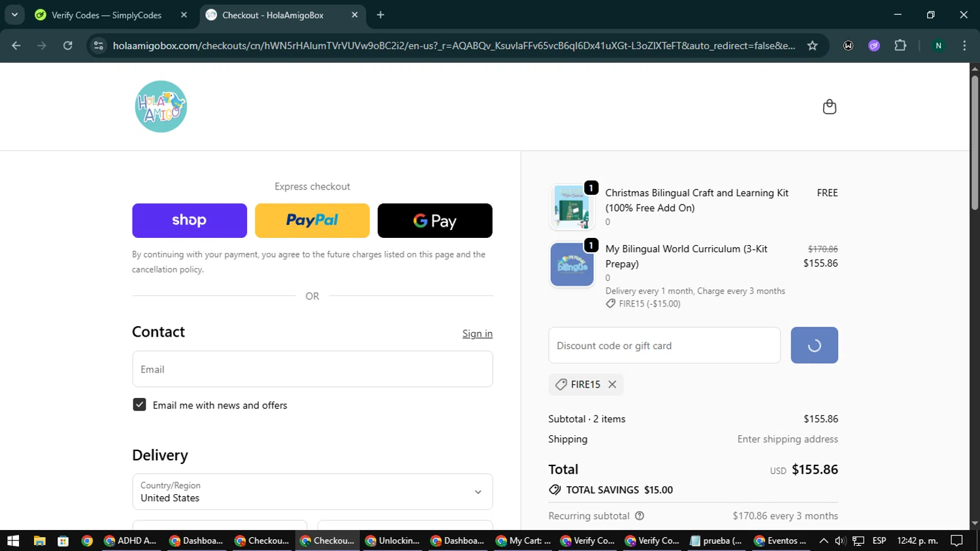Select the Checkout - HolaAmigoBox tab
The image size is (980, 551).
[272, 15]
